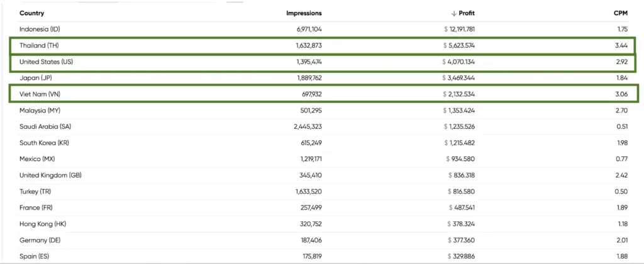Screen dimensions: 644x264
Task: Click profit value $ 2,132.534
Action: [x=459, y=94]
